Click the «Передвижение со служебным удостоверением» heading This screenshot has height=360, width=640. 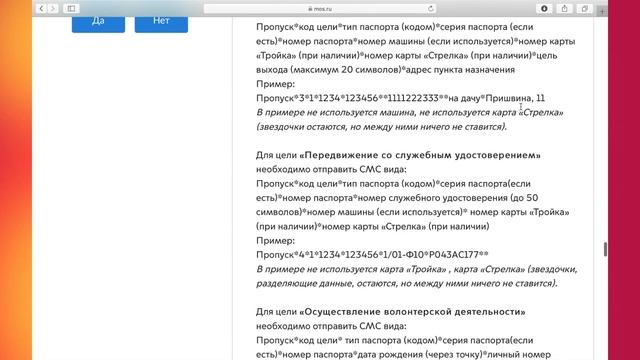pyautogui.click(x=420, y=155)
